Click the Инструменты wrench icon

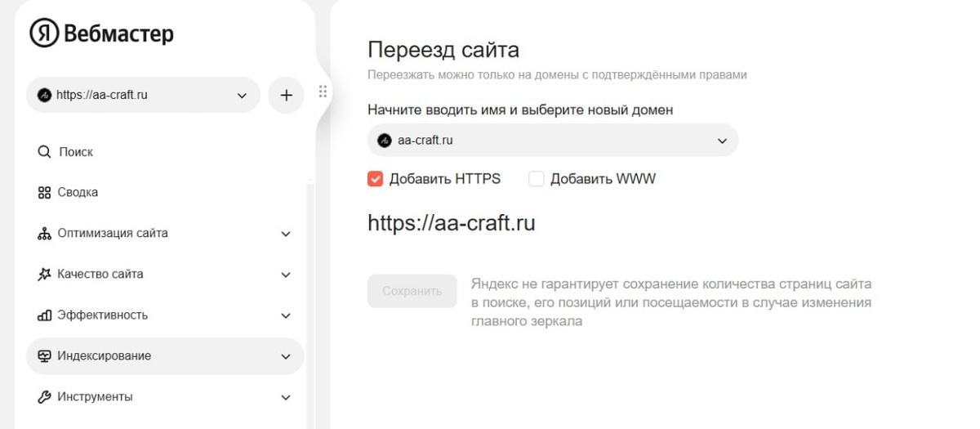pyautogui.click(x=44, y=397)
